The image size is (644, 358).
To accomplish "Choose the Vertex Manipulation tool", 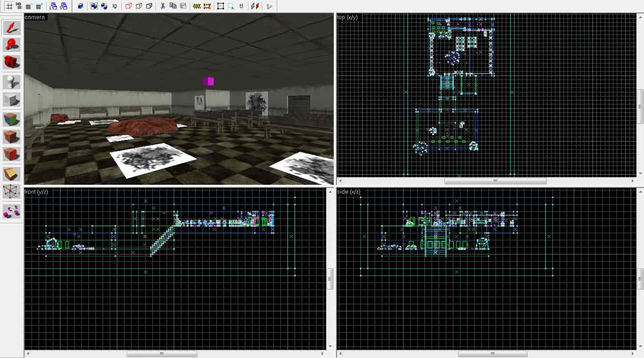I will [12, 192].
